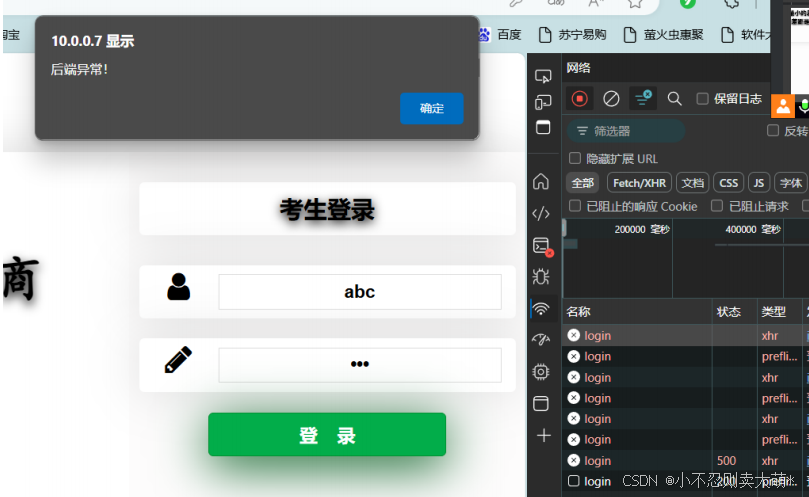Stop recording network log red button
This screenshot has height=497, width=809.
point(579,99)
